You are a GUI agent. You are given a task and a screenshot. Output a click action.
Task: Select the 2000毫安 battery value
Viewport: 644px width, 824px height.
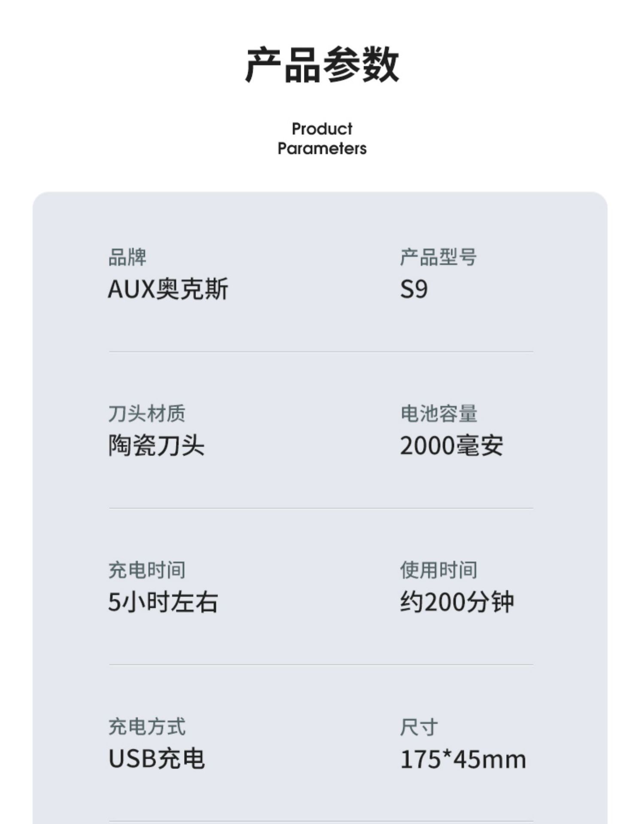pyautogui.click(x=451, y=445)
